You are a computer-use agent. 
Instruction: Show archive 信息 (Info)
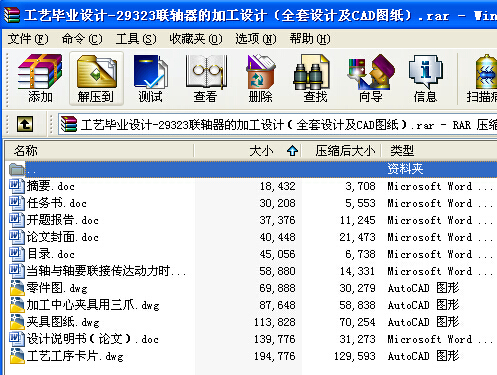425,78
